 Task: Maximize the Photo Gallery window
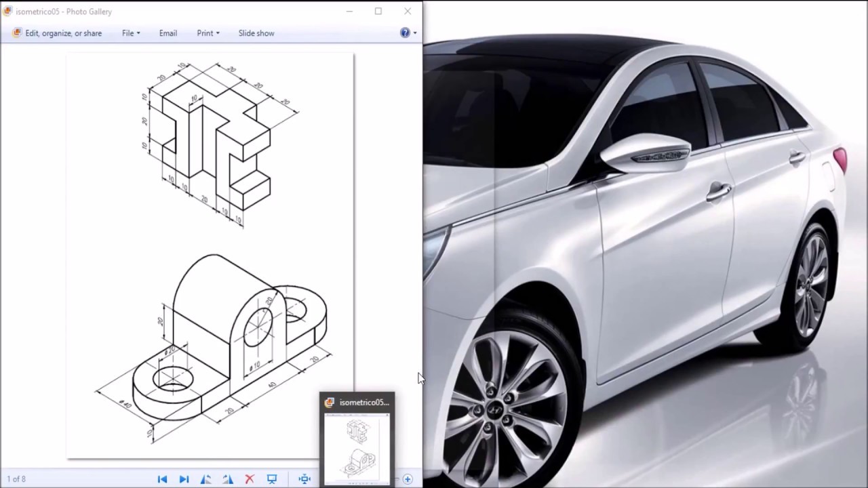click(378, 11)
